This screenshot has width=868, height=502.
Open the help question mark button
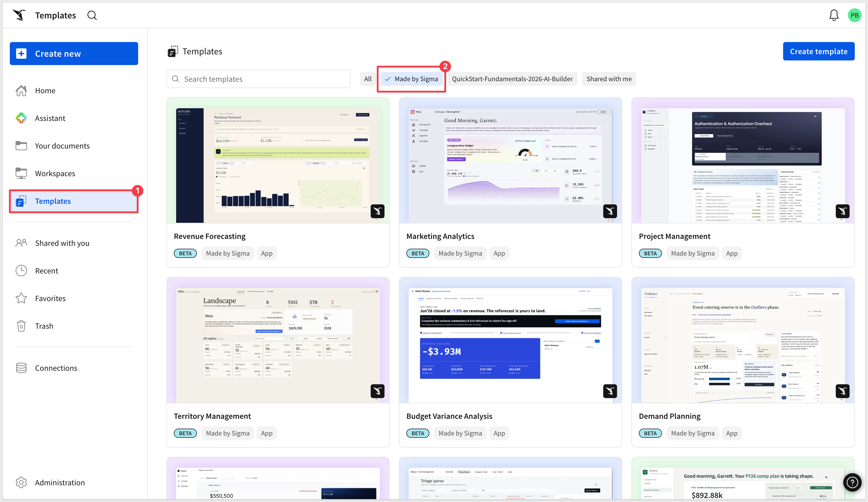pos(852,482)
